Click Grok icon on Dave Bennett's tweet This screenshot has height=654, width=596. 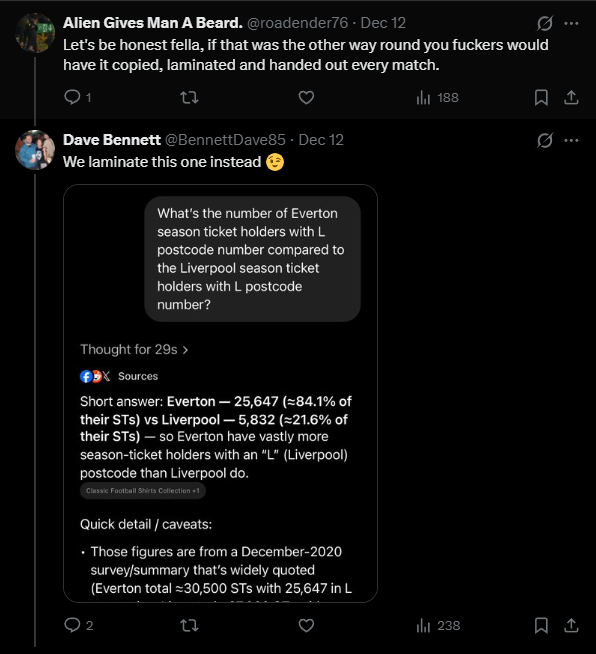[545, 141]
